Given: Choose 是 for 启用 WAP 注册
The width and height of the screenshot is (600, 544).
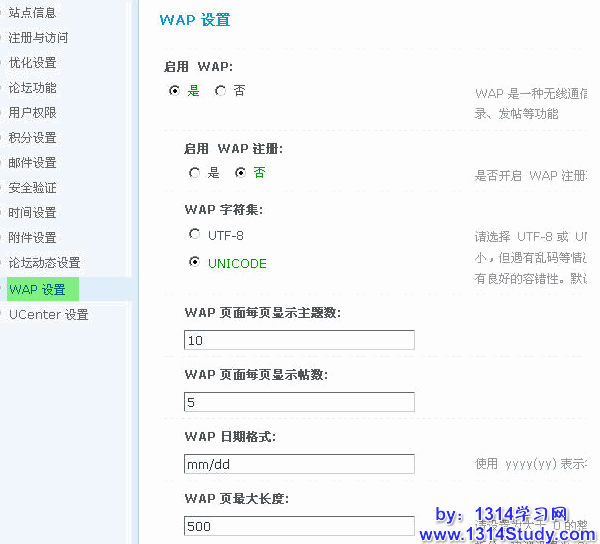Looking at the screenshot, I should (x=195, y=173).
